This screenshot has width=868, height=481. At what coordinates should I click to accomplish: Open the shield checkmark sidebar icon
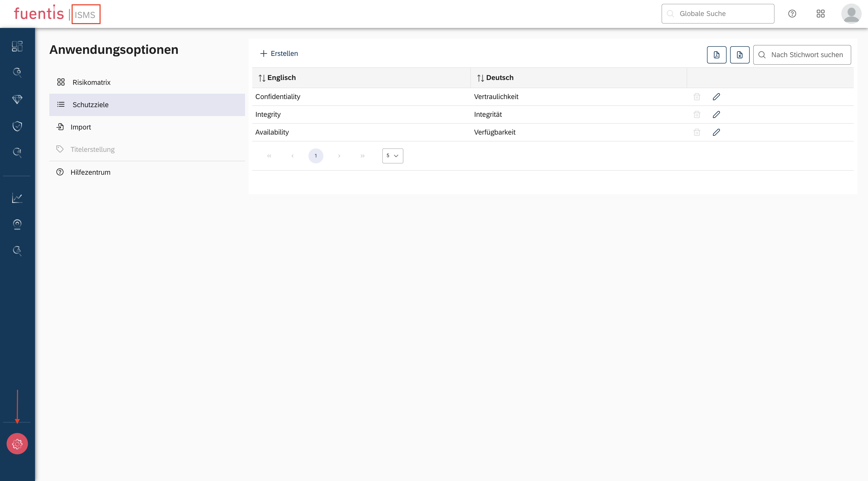(x=17, y=126)
